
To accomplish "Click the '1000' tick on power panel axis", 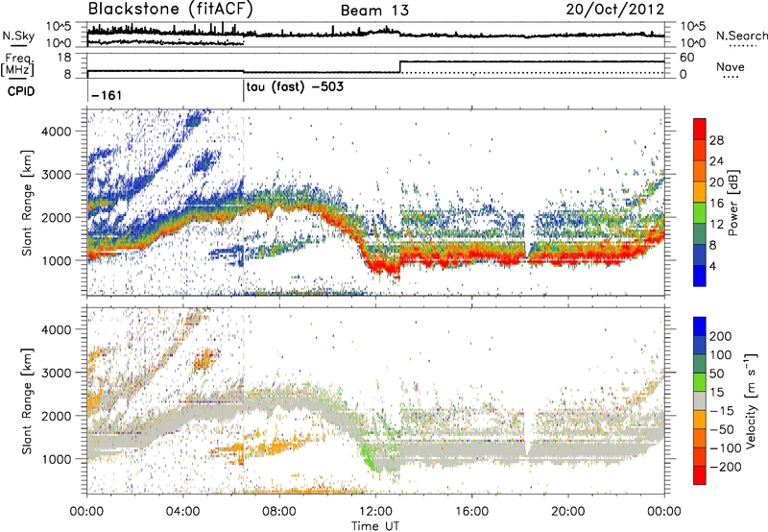I will click(56, 260).
